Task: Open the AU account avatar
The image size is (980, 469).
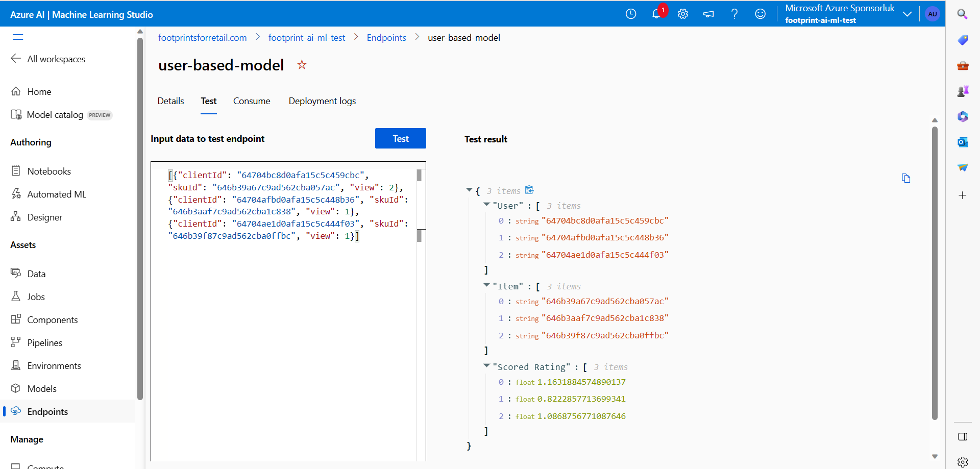Action: coord(933,14)
